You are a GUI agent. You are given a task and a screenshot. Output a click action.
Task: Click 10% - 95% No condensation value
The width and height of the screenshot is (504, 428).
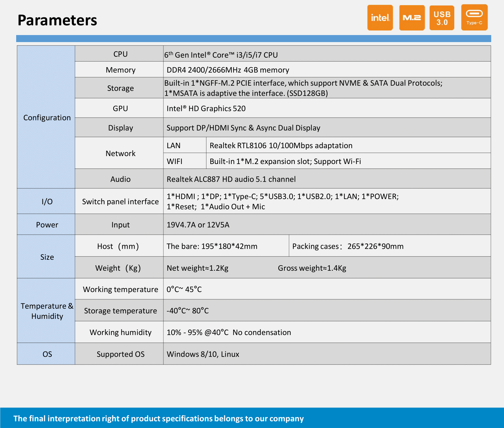[x=229, y=332]
